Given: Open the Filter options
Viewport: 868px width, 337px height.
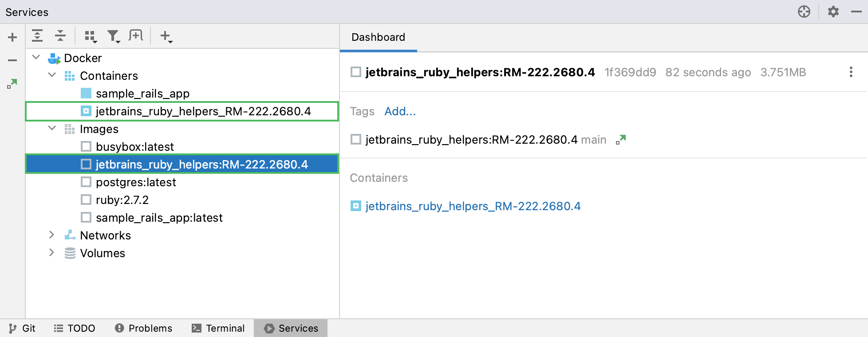Looking at the screenshot, I should pyautogui.click(x=114, y=36).
